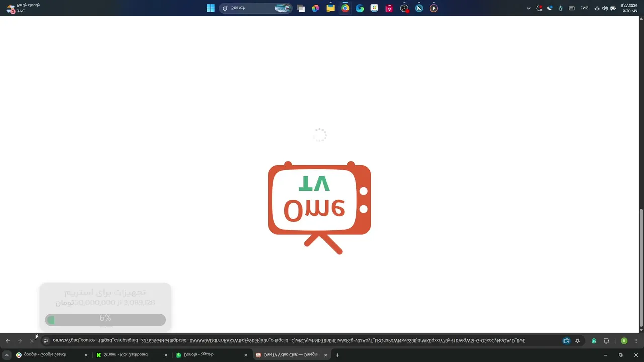Click the ome.tv URL in the address bar
Screen dimensions: 644x362
[289, 341]
